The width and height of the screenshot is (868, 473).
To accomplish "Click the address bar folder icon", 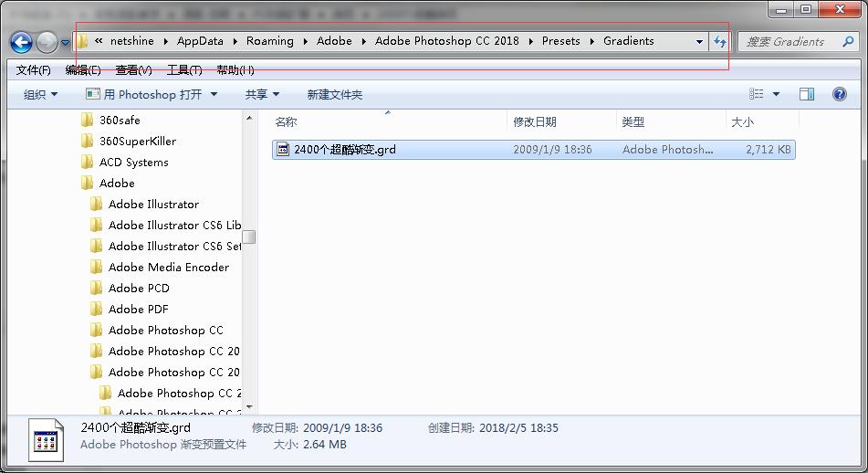I will tap(82, 41).
